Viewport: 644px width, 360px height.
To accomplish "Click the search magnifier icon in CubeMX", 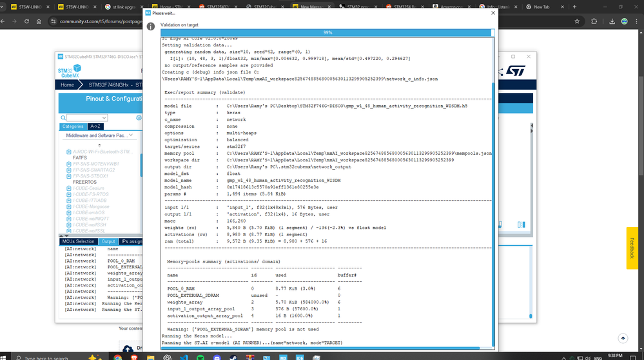I will (63, 118).
